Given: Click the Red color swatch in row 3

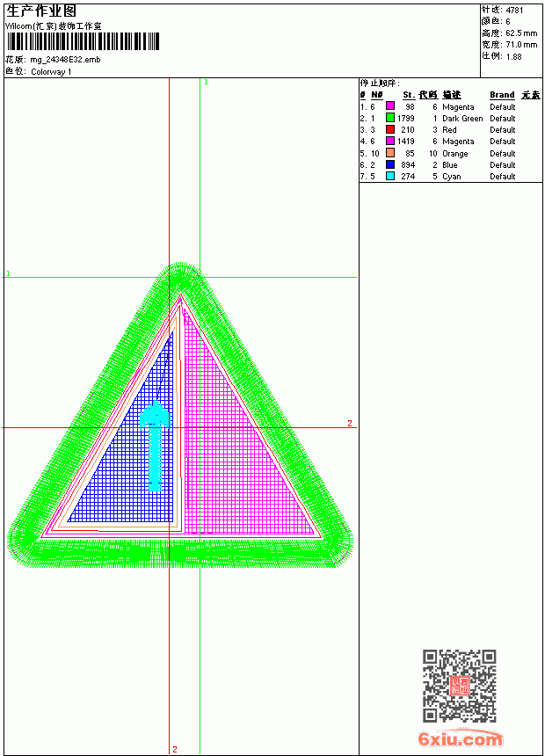Looking at the screenshot, I should click(390, 129).
